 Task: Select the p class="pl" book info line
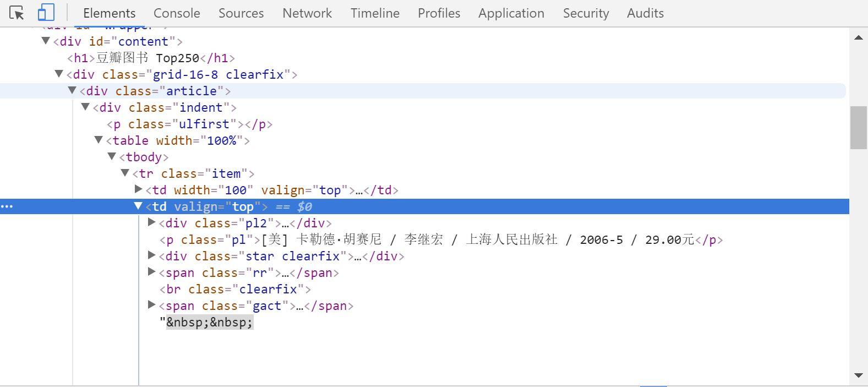[440, 239]
